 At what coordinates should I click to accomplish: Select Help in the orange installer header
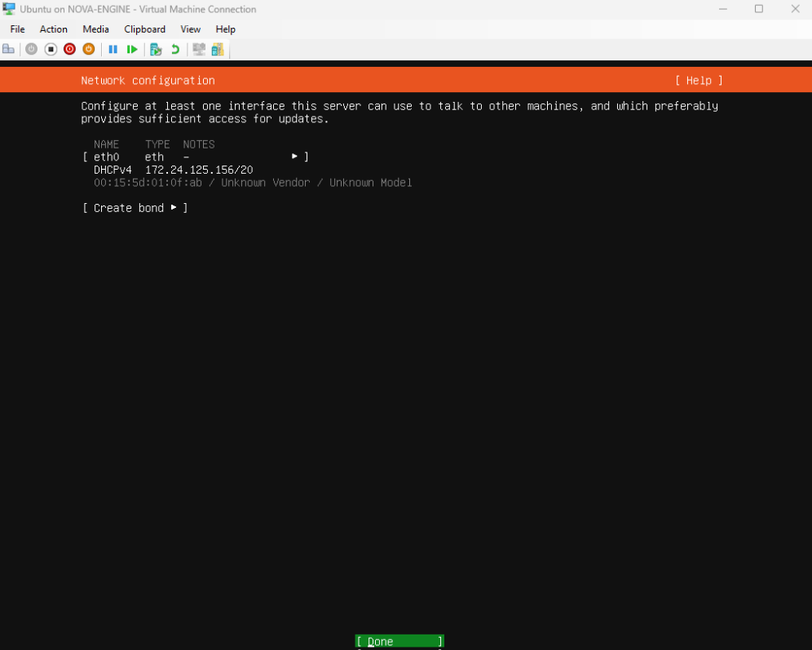tap(699, 81)
